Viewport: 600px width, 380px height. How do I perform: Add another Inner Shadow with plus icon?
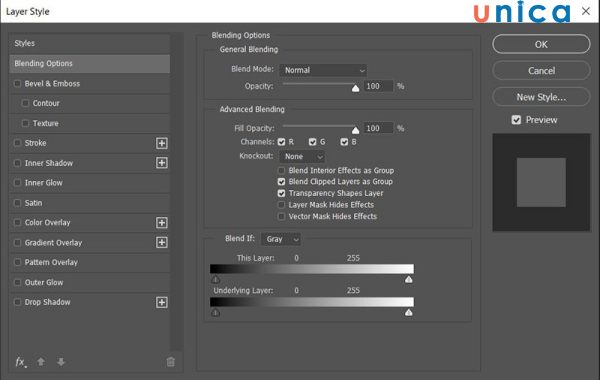(x=162, y=163)
